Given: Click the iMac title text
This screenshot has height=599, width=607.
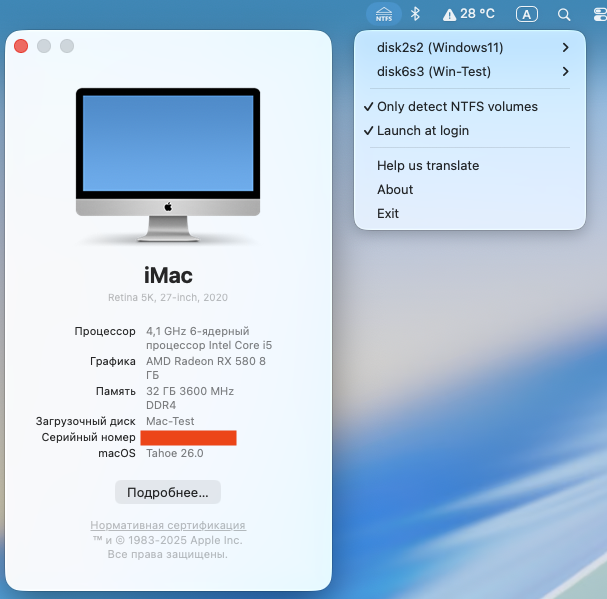Looking at the screenshot, I should (x=168, y=275).
